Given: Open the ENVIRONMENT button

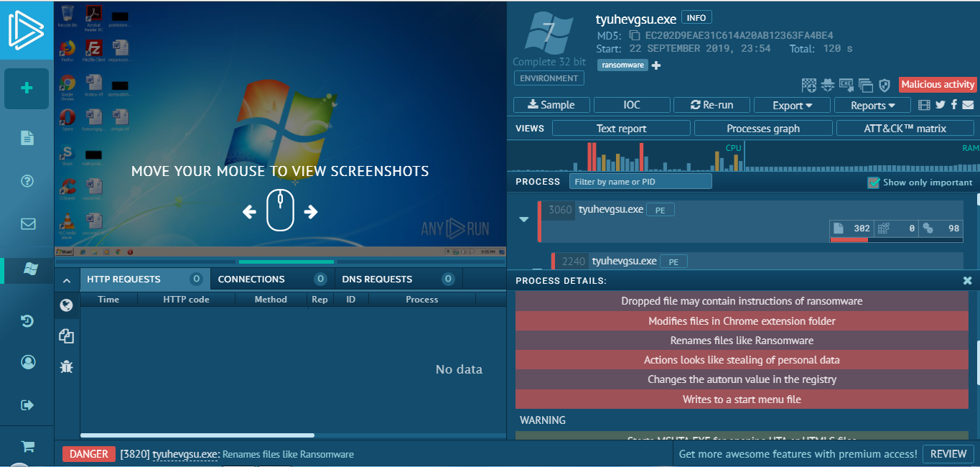Looking at the screenshot, I should pos(549,78).
